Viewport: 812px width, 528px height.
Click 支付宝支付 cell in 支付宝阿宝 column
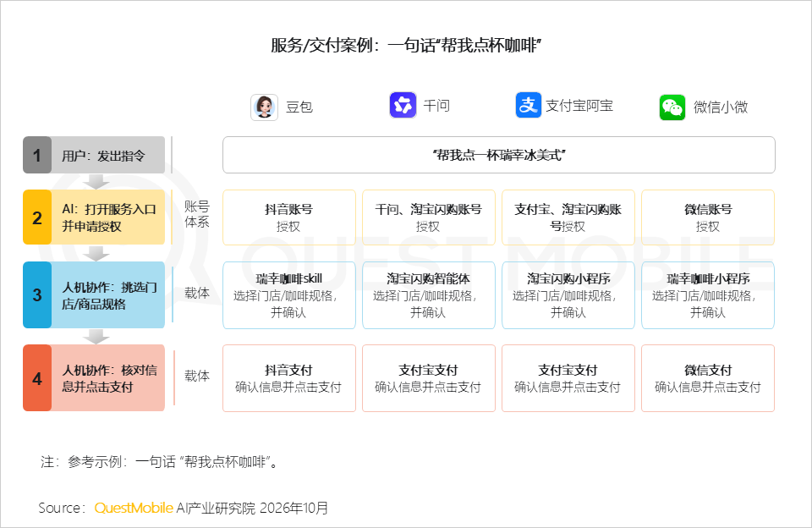click(568, 378)
